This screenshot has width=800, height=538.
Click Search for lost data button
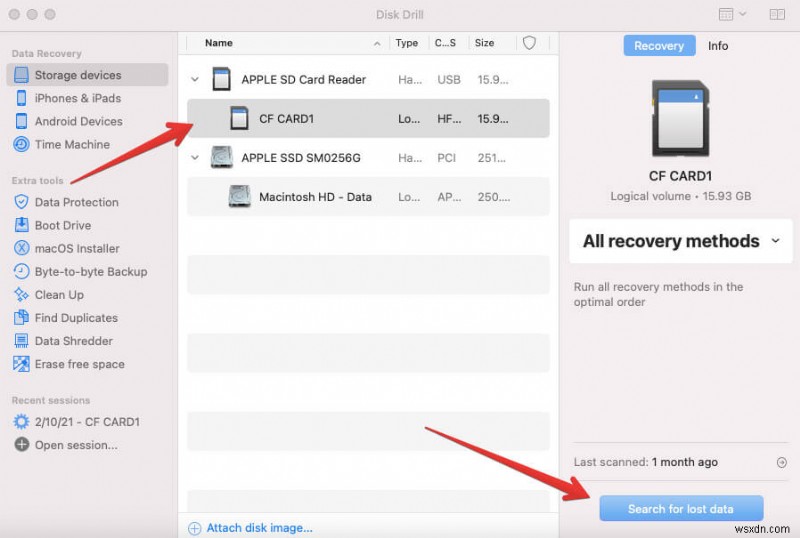click(x=681, y=508)
